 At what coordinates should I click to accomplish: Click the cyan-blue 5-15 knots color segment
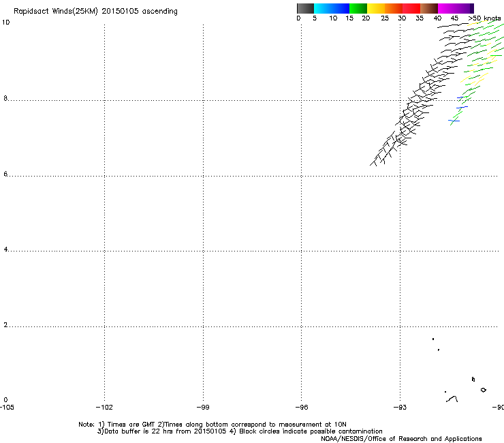[332, 8]
